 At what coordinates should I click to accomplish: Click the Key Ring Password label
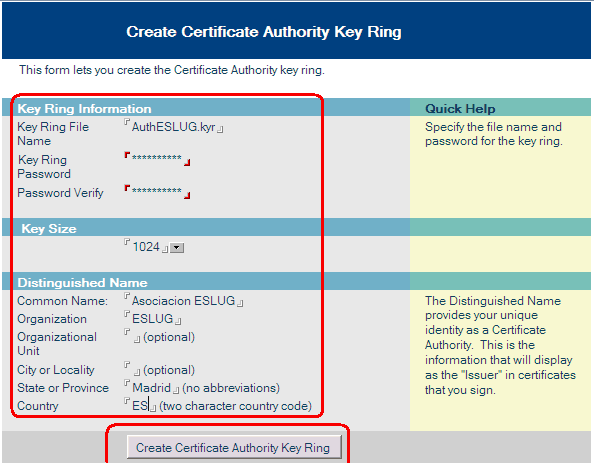coord(44,167)
